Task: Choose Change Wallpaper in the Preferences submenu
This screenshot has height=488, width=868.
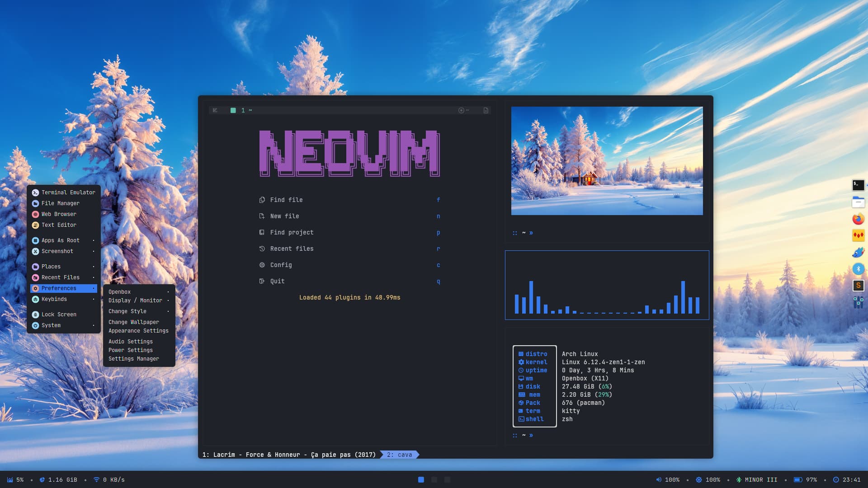Action: tap(139, 322)
